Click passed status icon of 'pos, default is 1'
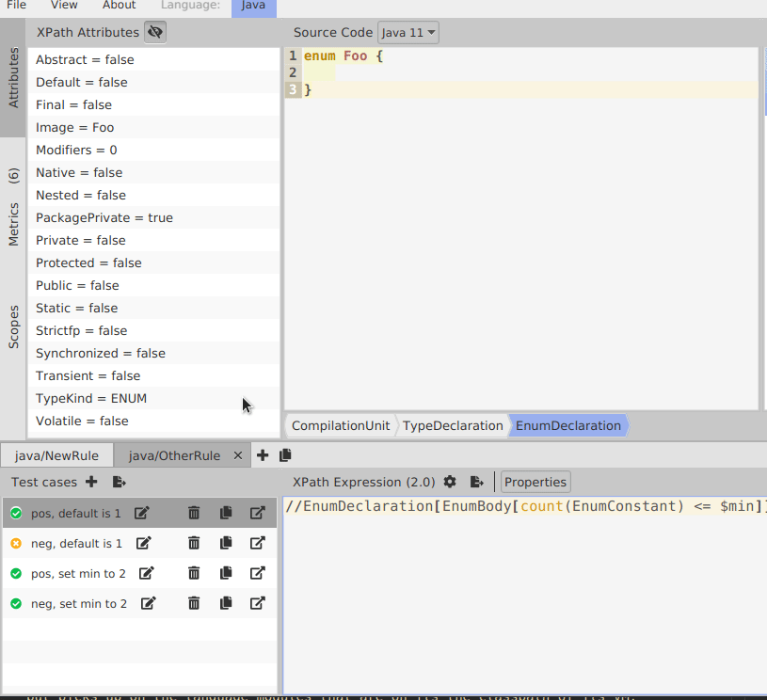767x700 pixels. (x=16, y=513)
